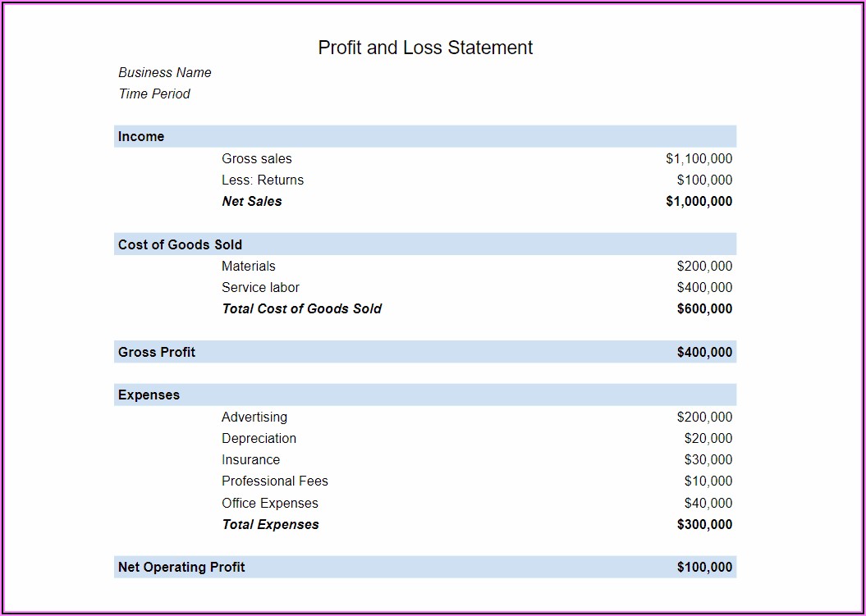Click the Income section header
This screenshot has width=866, height=616.
pos(141,136)
